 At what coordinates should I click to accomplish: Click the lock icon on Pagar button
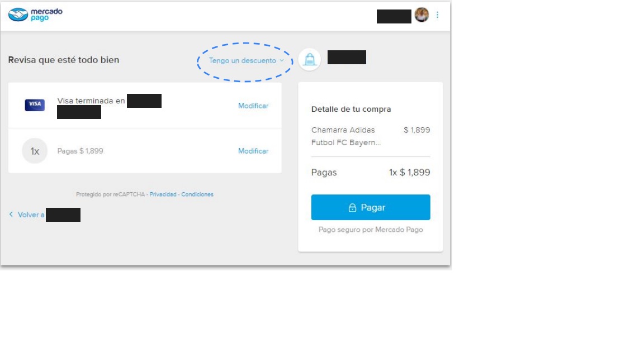[352, 208]
